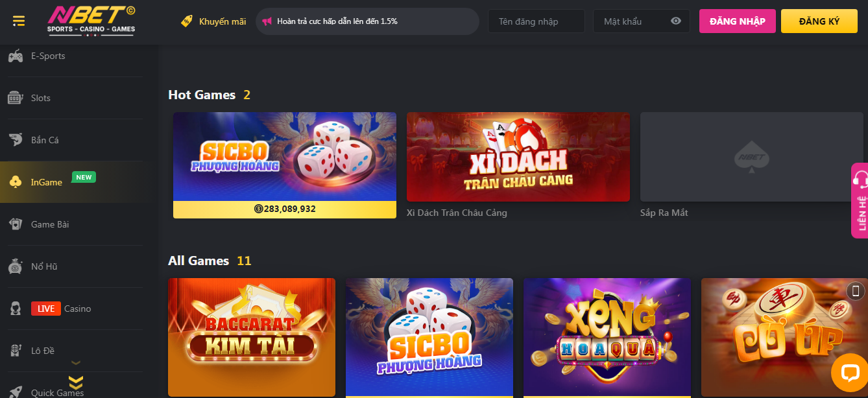Open the Bắn Cá fish icon

point(16,140)
